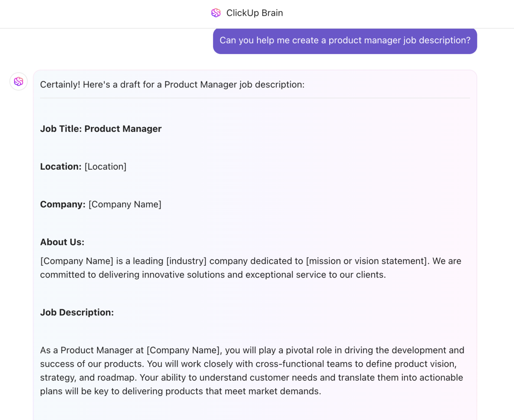Click the ClickUp Brain logo icon in header
The image size is (514, 420).
(216, 13)
